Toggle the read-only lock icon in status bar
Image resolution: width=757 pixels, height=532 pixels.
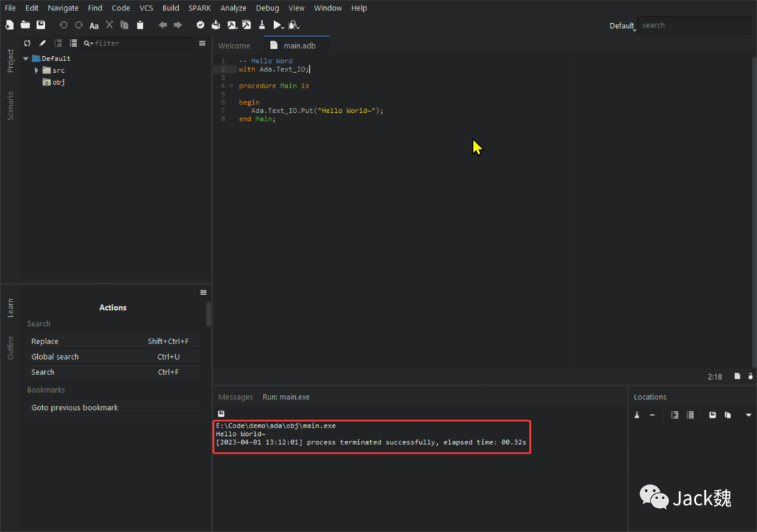pyautogui.click(x=751, y=376)
